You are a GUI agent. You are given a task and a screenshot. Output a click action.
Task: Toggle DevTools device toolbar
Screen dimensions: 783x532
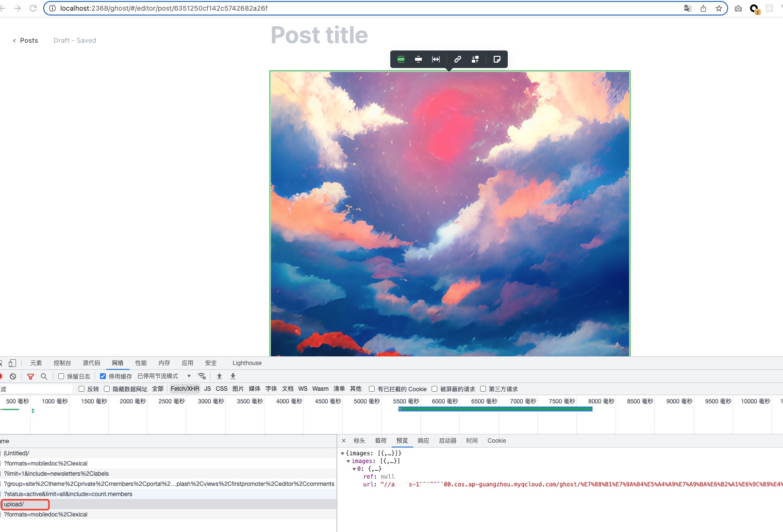[x=12, y=363]
